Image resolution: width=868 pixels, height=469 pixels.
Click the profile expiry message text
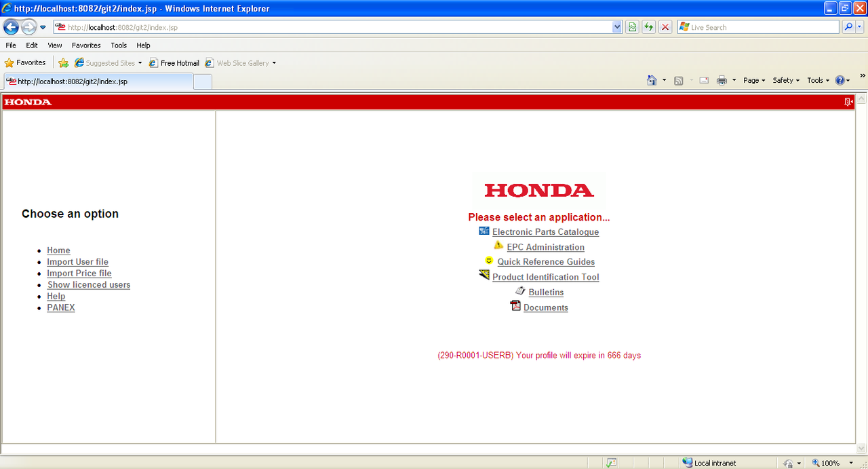(x=539, y=355)
